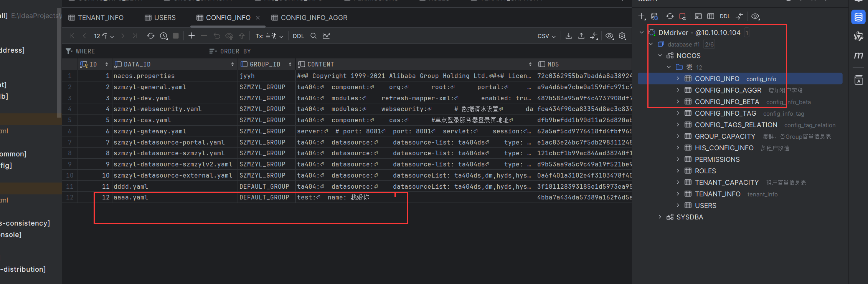Screen dimensions: 868x284
Task: Open data source properties icon in database panel
Action: pyautogui.click(x=655, y=16)
